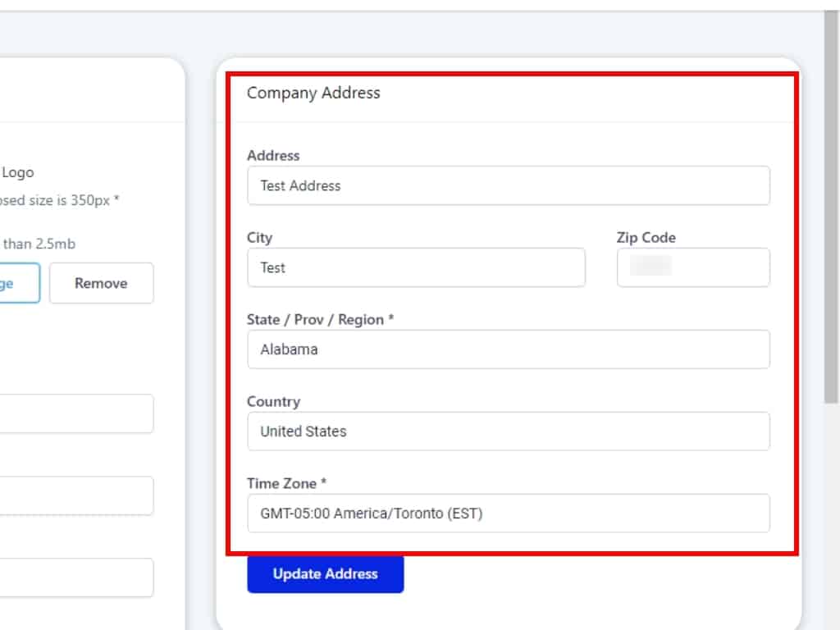Click the Time Zone label

(286, 483)
